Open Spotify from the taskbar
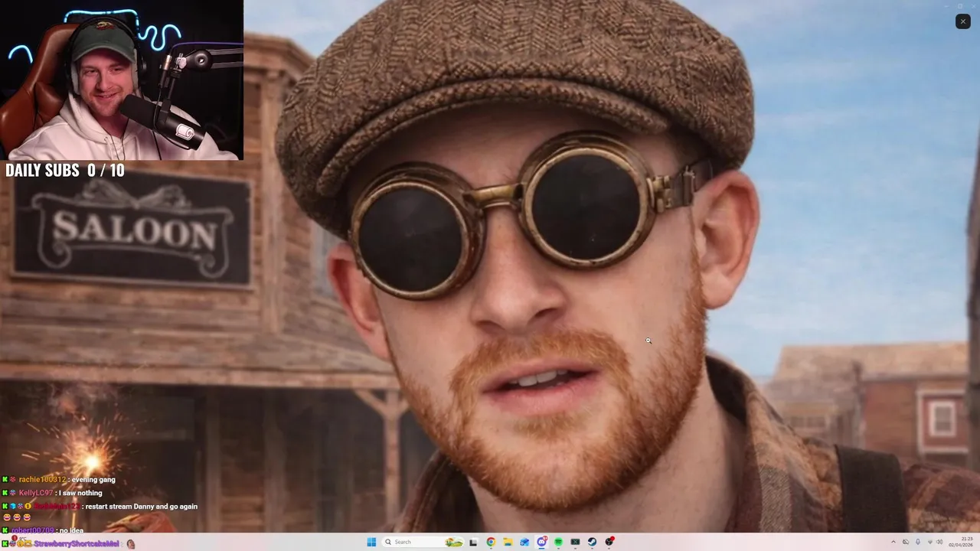The width and height of the screenshot is (980, 551). [558, 542]
